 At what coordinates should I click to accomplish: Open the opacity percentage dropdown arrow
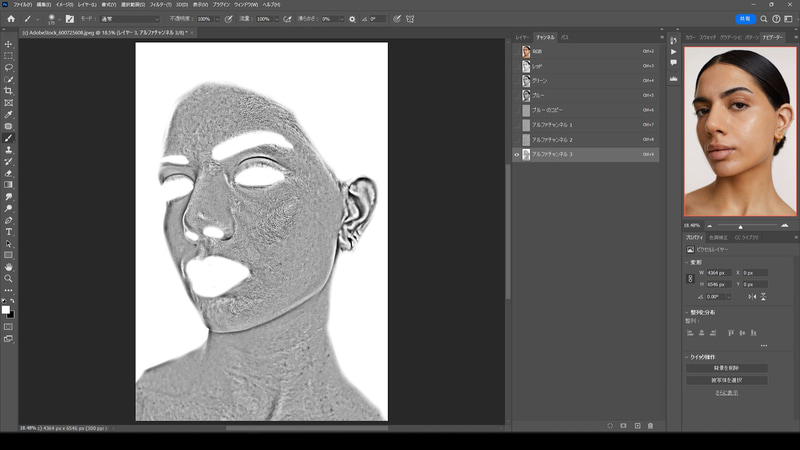pos(217,19)
